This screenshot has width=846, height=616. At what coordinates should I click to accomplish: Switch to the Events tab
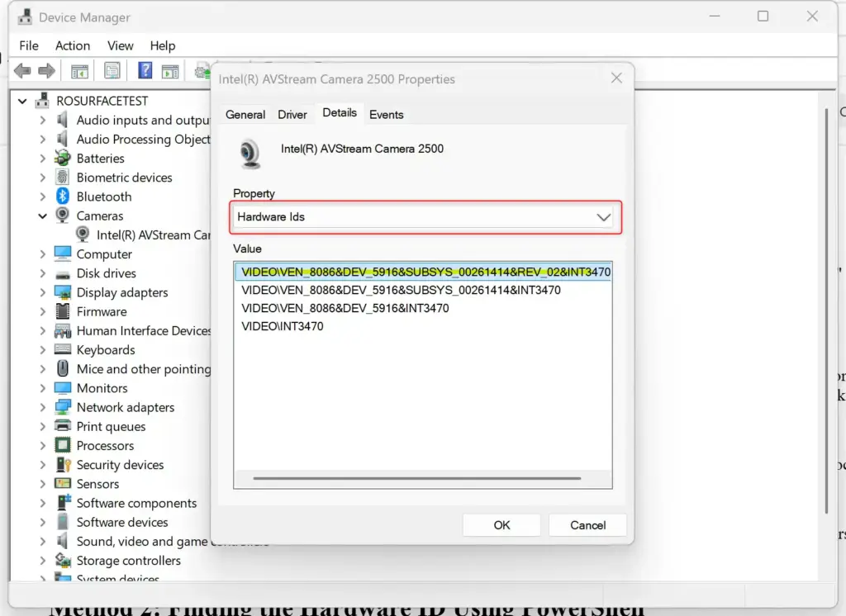click(386, 114)
